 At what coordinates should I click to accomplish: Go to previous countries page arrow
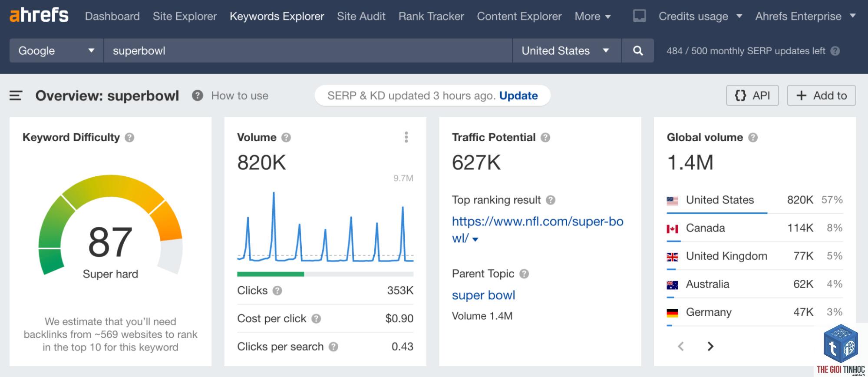tap(681, 346)
